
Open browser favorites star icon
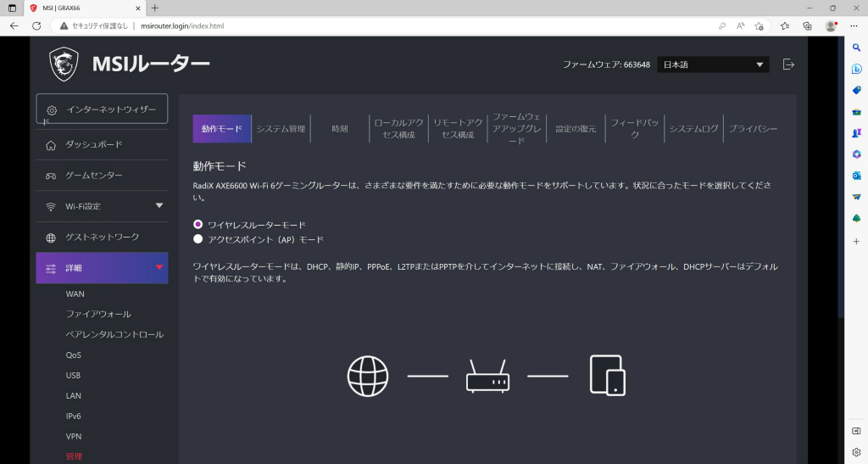click(x=784, y=26)
